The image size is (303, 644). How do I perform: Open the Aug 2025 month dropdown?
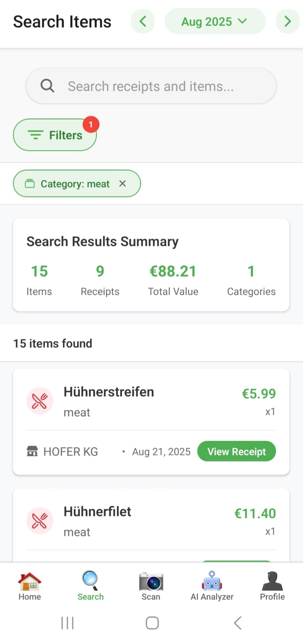click(x=215, y=22)
